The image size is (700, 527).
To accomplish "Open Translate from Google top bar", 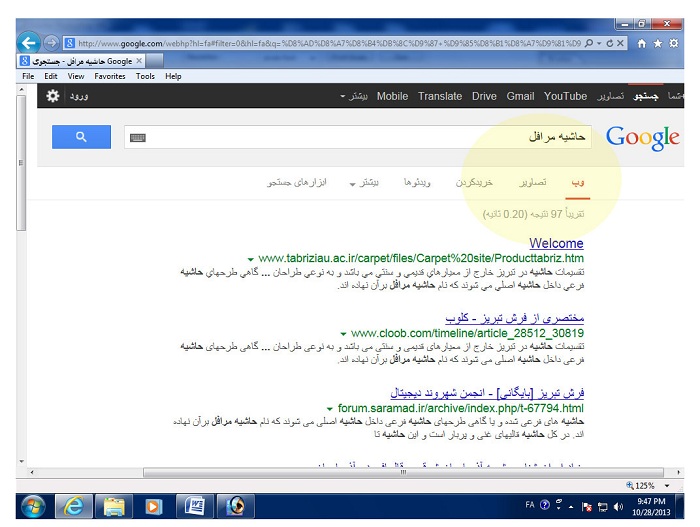I will click(x=440, y=96).
